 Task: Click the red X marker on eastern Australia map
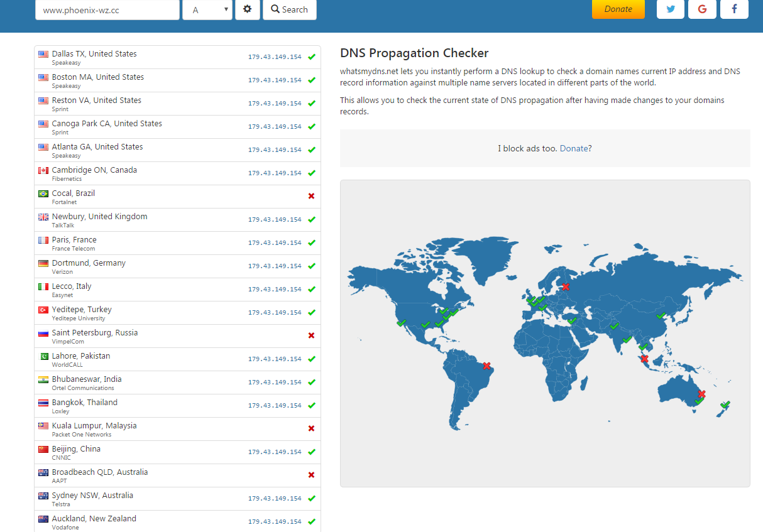[702, 394]
